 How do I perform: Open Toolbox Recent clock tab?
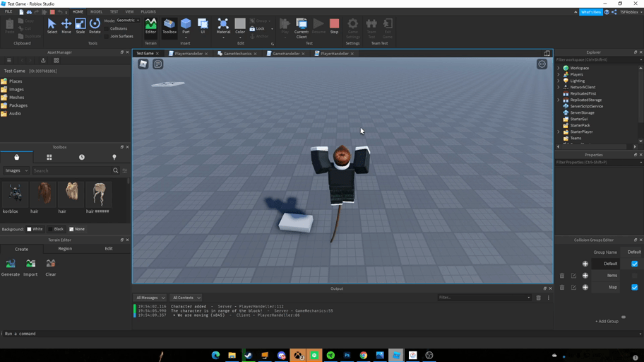pos(82,157)
